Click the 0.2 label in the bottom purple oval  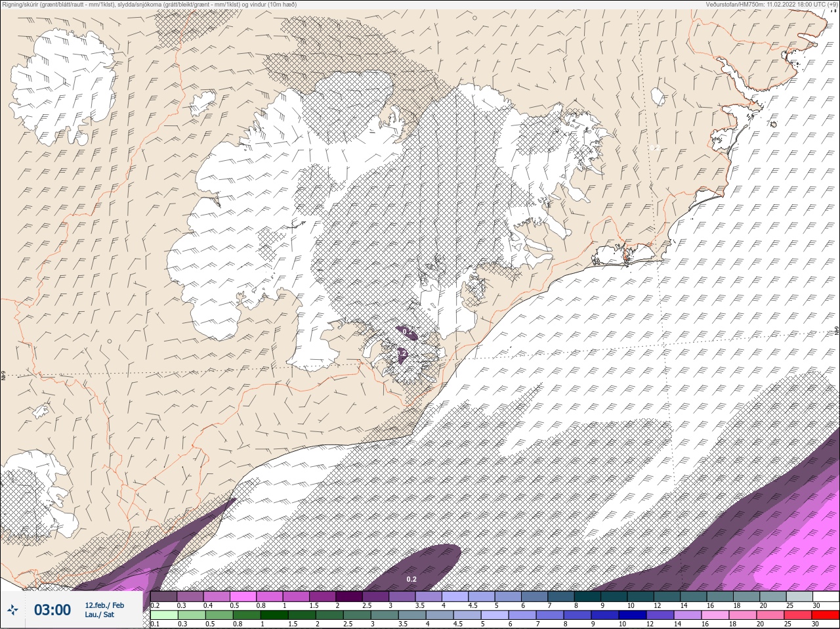click(x=411, y=579)
